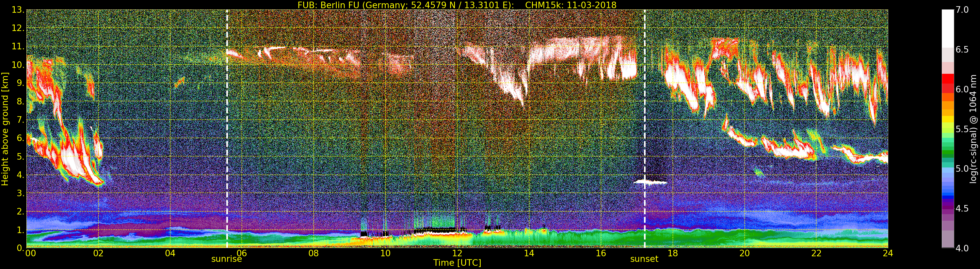
Task: Click the time tick label '18'
Action: (x=673, y=253)
